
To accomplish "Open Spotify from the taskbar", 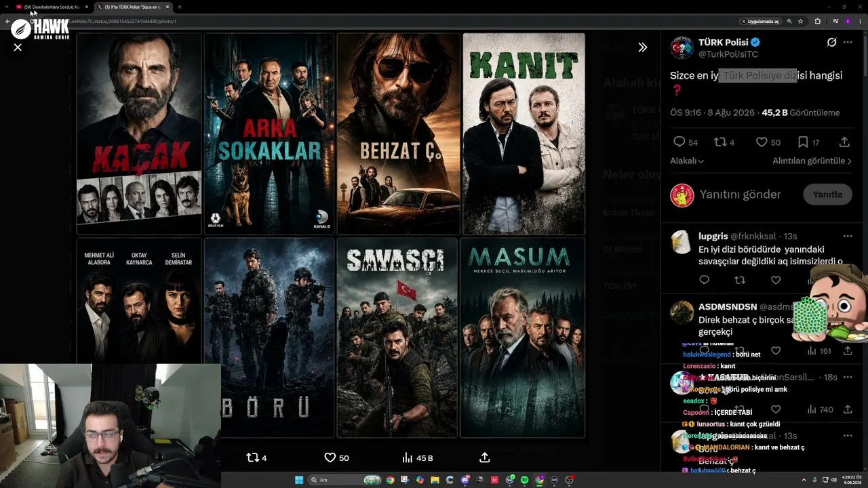I will click(525, 480).
